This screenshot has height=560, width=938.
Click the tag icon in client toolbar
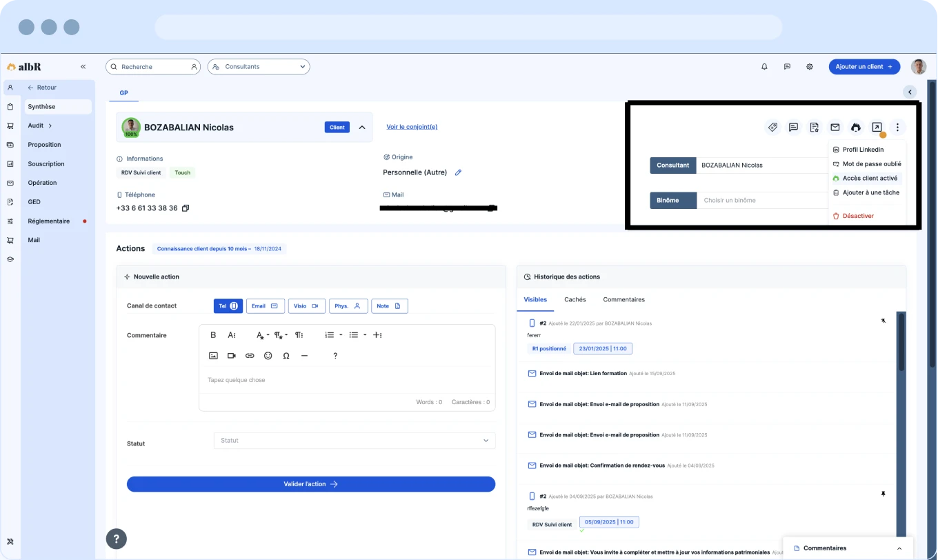773,127
